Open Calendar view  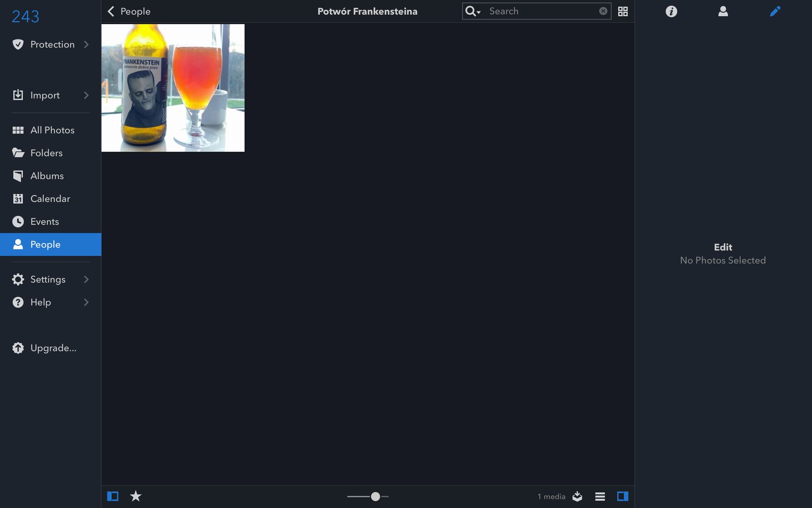pyautogui.click(x=51, y=198)
